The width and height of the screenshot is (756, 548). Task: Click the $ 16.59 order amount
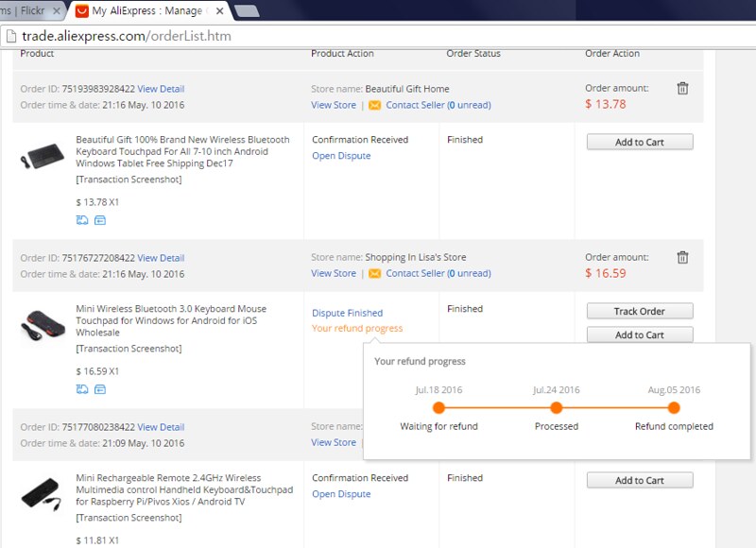(x=606, y=273)
